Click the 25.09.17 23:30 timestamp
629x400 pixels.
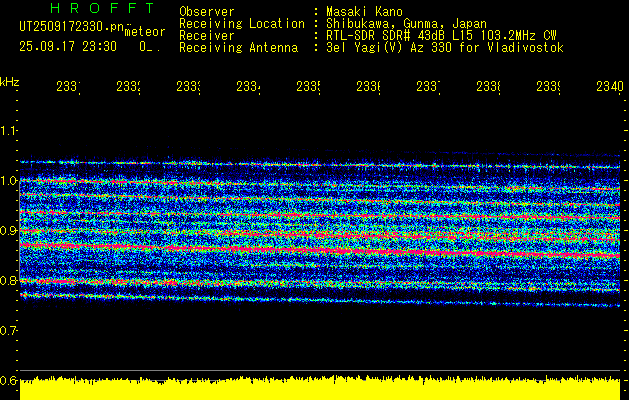pos(68,47)
